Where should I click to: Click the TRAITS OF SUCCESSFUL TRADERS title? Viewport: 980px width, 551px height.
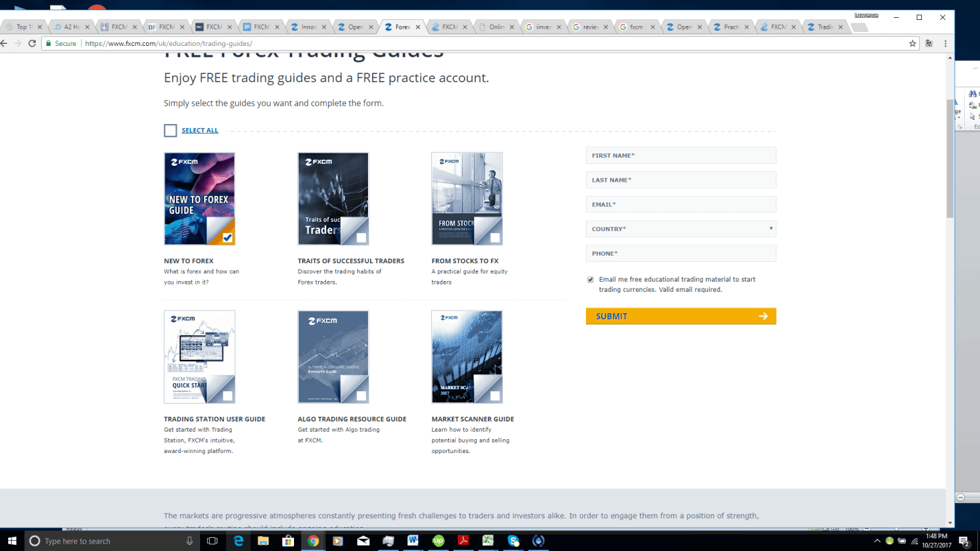coord(351,261)
